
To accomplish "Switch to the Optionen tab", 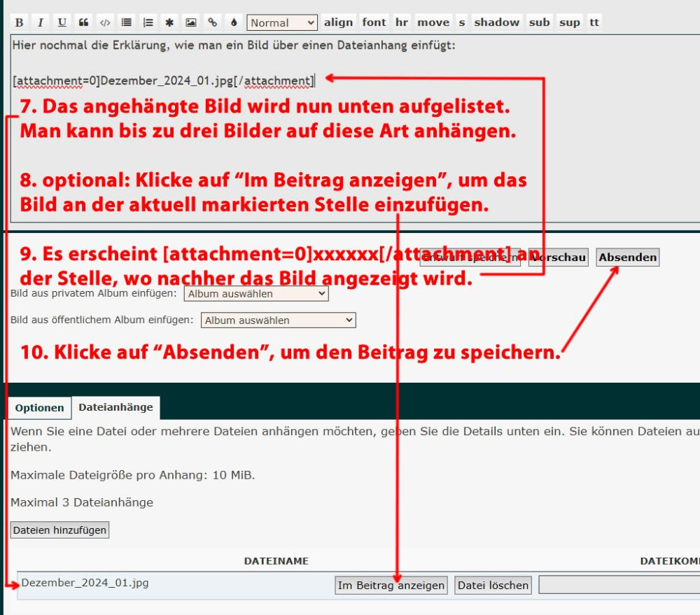I will (40, 408).
